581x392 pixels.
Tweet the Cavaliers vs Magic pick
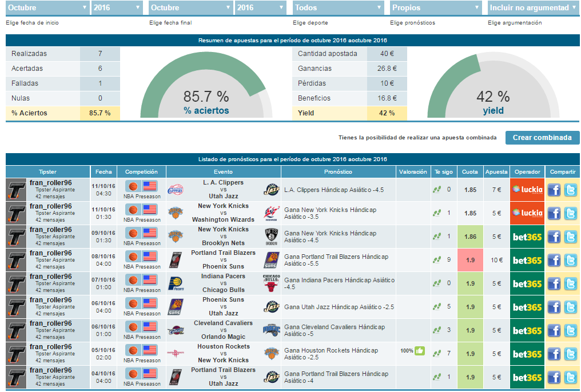[571, 330]
